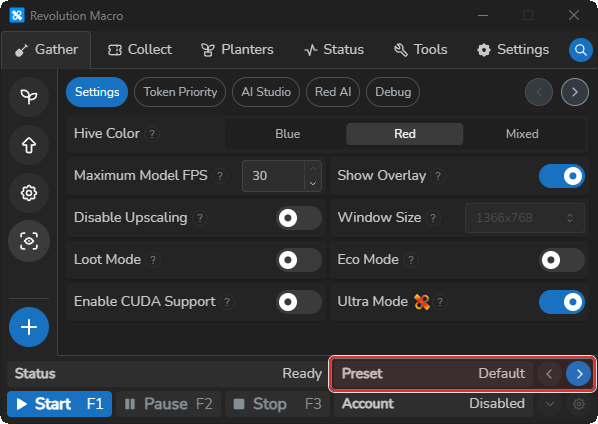598x424 pixels.
Task: Open the Token Priority sub-tab
Action: 180,92
